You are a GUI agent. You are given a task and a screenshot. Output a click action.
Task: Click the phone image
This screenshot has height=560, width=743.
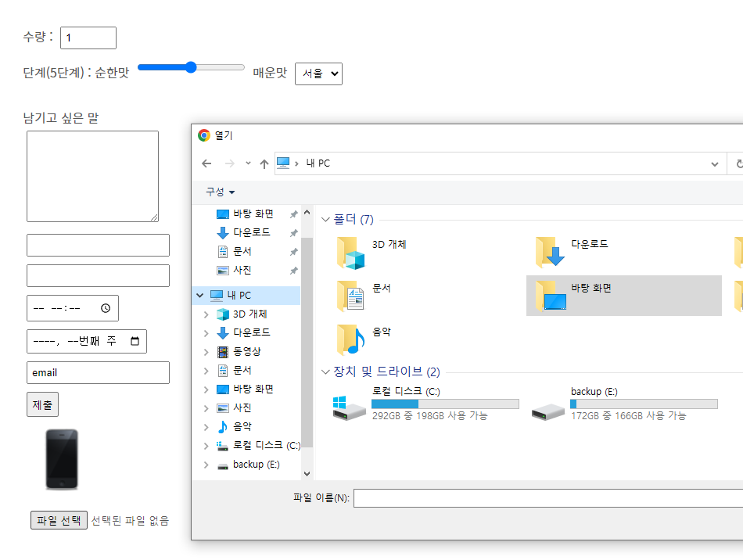(x=62, y=459)
